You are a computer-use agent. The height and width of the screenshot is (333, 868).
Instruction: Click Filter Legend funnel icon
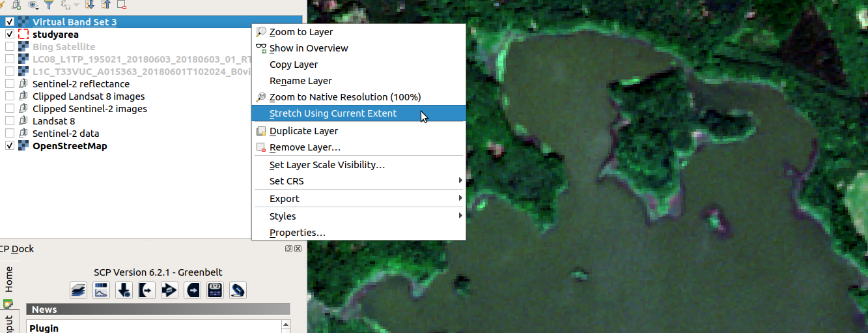(48, 5)
